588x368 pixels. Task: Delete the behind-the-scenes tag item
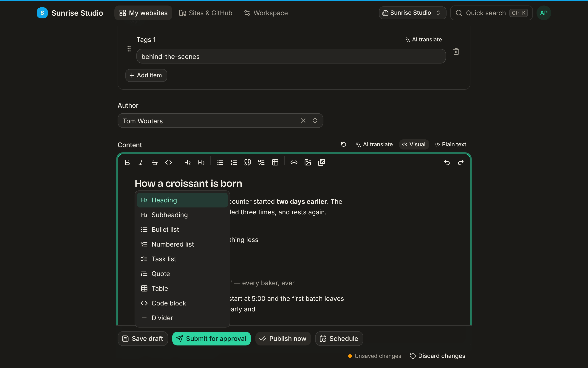456,52
